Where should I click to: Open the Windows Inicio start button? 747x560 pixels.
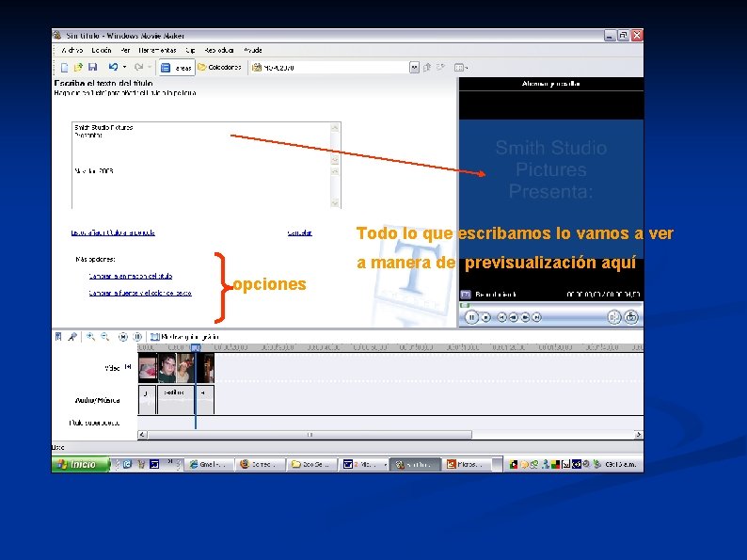81,464
